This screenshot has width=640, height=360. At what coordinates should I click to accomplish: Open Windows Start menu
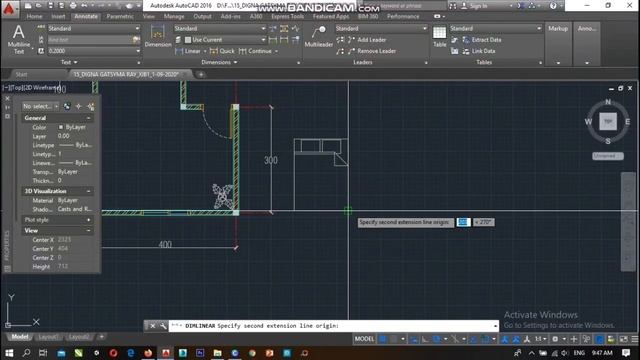(9, 353)
